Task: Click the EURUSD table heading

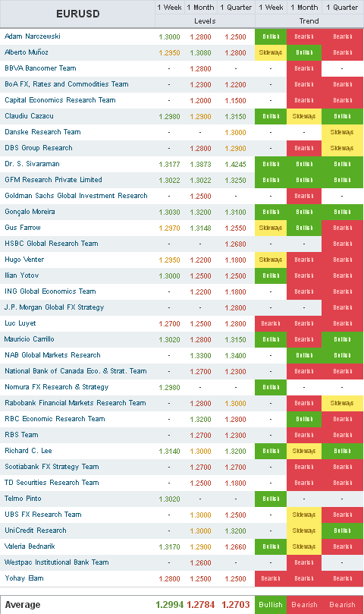Action: tap(78, 14)
